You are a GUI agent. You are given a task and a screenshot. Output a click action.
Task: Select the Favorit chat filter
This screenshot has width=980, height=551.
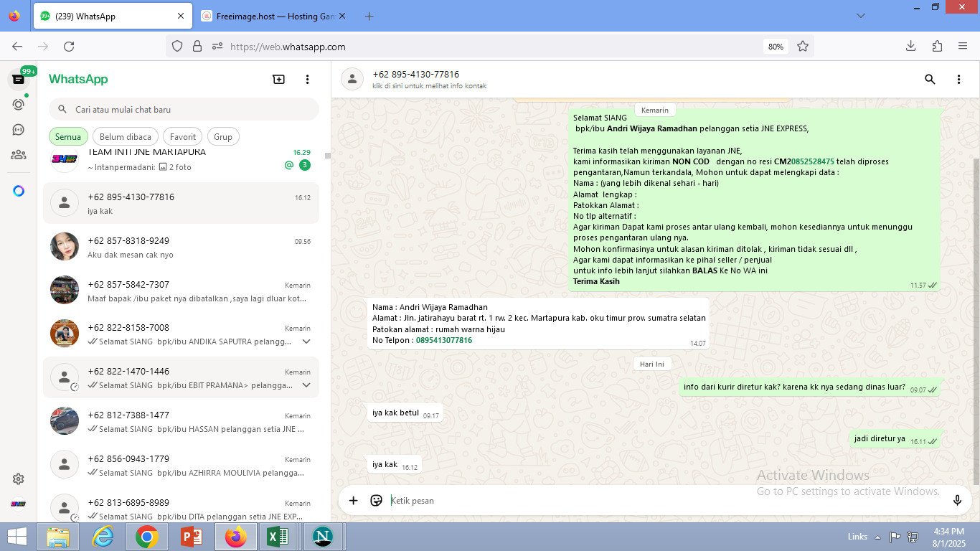[183, 137]
